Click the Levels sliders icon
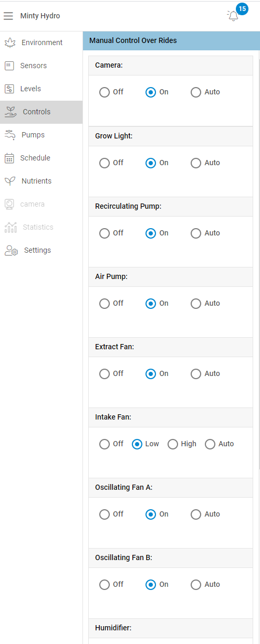This screenshot has width=260, height=644. coord(9,89)
